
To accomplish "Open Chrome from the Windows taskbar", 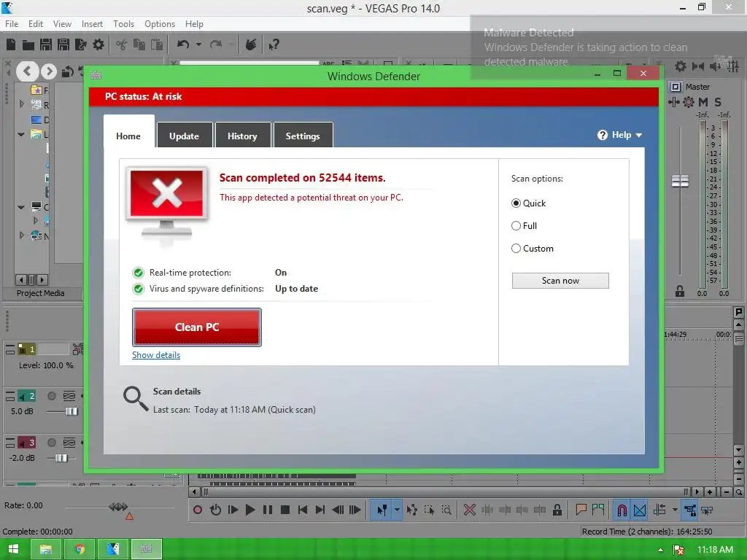I will (x=80, y=549).
